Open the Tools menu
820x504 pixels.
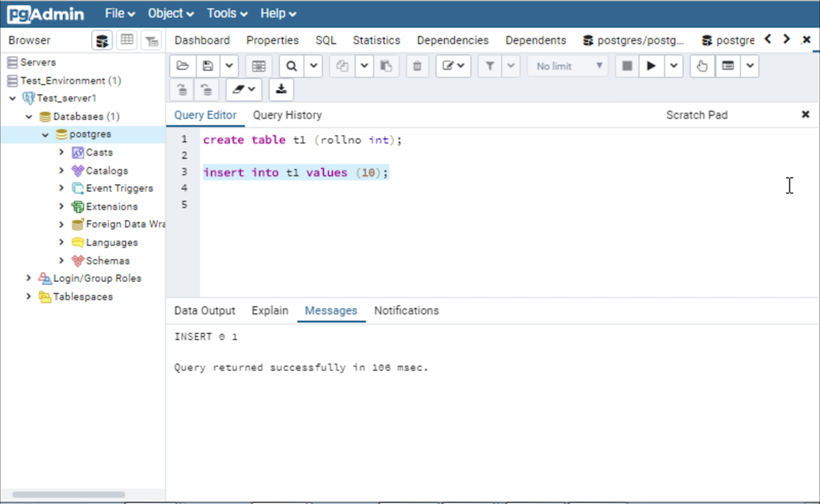tap(228, 14)
